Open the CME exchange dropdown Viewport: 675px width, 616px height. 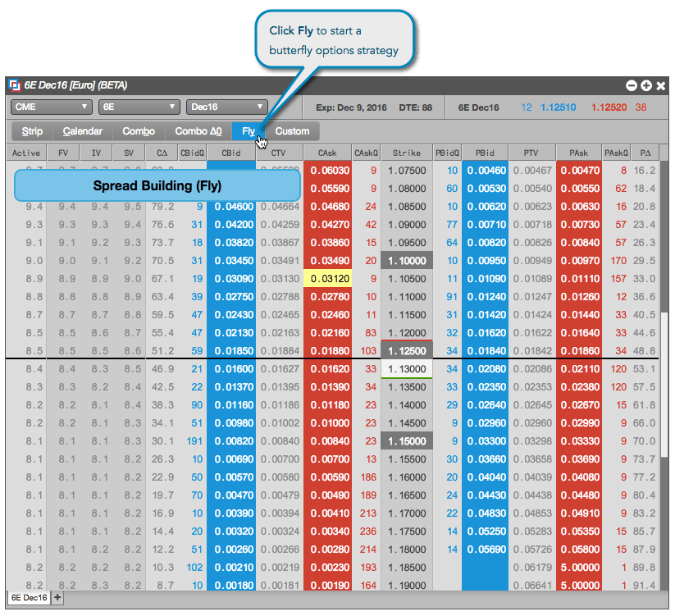[51, 107]
